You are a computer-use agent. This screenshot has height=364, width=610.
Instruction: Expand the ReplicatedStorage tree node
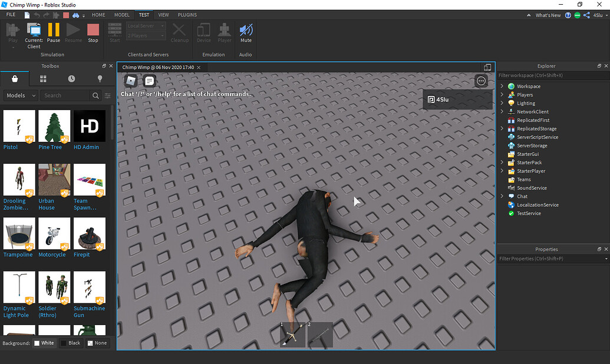click(x=502, y=129)
